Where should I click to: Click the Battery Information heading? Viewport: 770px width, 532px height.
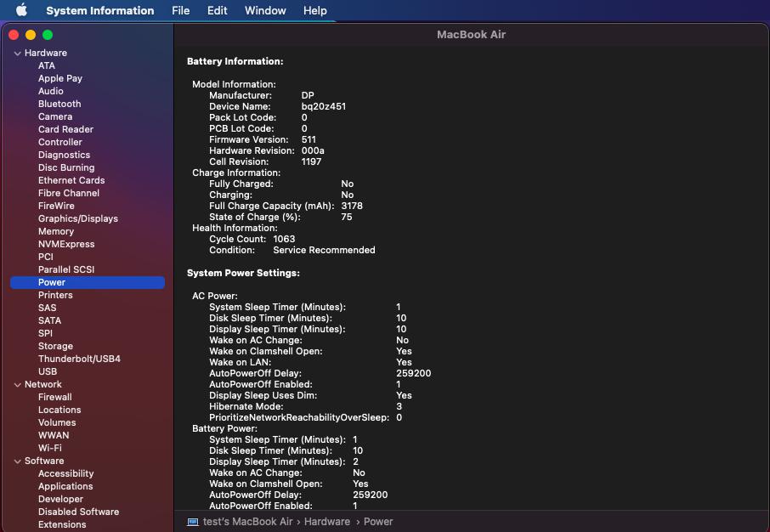pyautogui.click(x=235, y=61)
